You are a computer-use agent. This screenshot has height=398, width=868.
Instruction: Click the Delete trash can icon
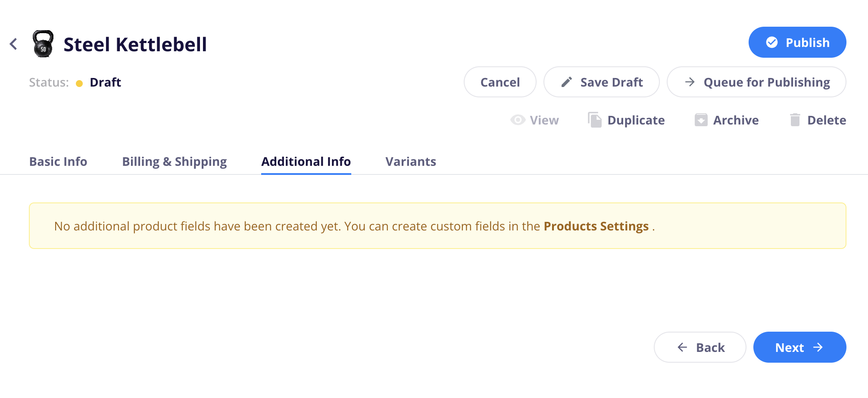click(795, 120)
